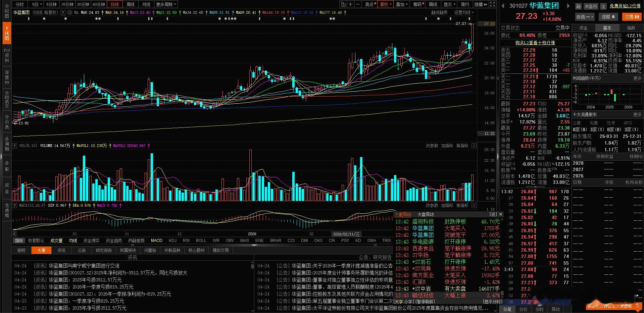Close the VOL indicator panel
644x313 pixels.
point(474,146)
